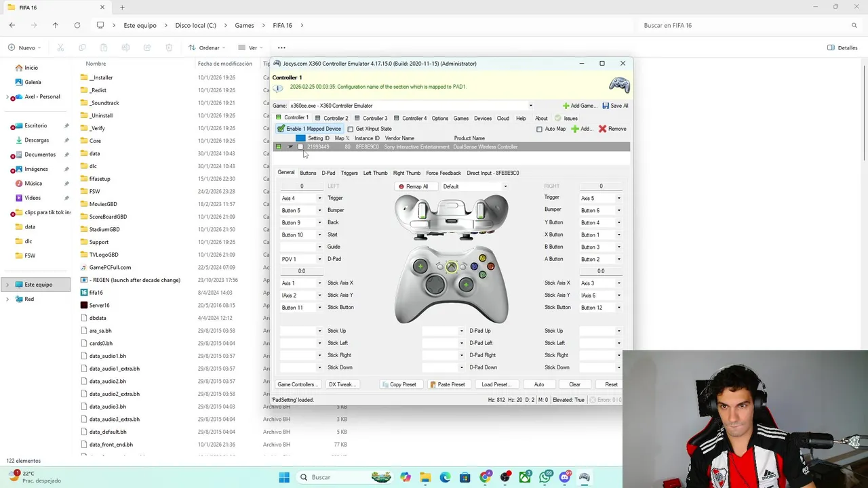Click the gamepad logo in x360ce header
Image resolution: width=868 pixels, height=488 pixels.
619,85
